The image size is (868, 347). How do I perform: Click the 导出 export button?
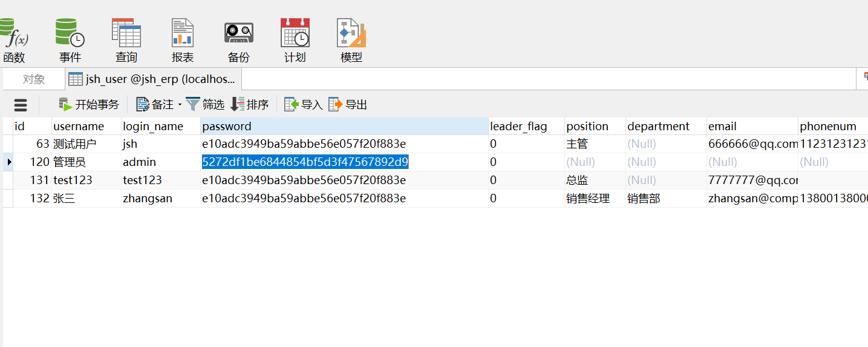coord(348,105)
